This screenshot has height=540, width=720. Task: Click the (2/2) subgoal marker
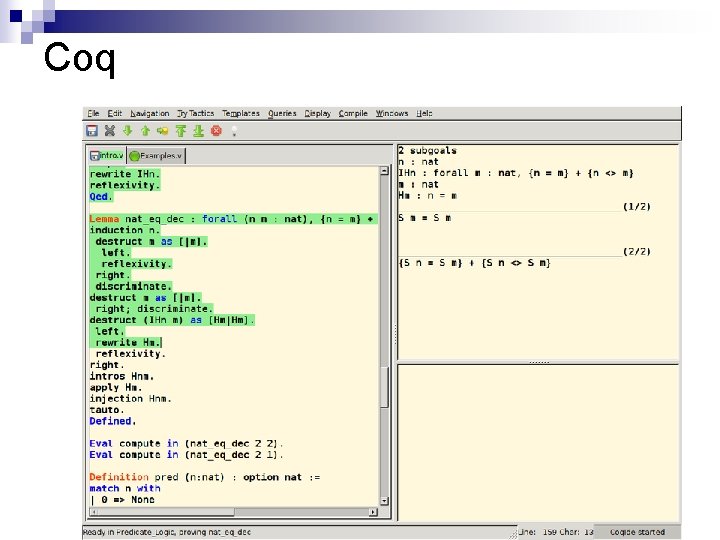point(637,252)
